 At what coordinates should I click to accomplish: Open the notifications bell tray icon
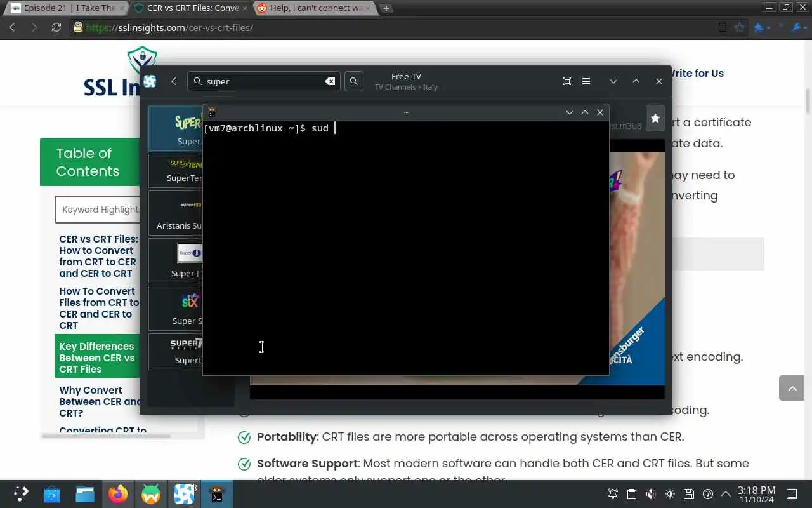click(x=613, y=493)
